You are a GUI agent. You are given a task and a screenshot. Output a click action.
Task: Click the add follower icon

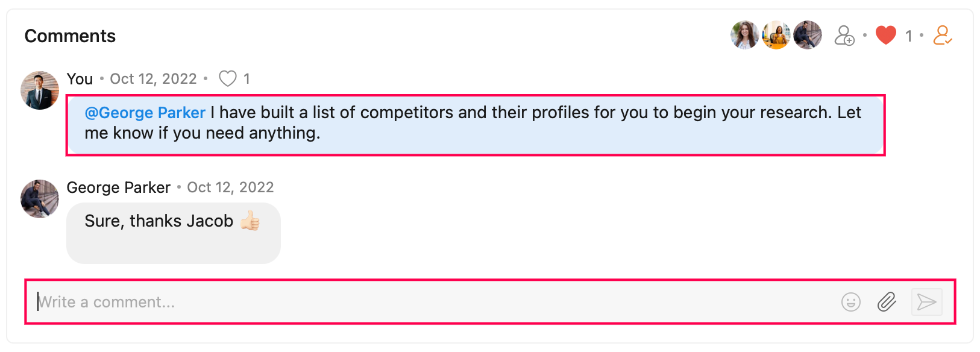click(844, 36)
